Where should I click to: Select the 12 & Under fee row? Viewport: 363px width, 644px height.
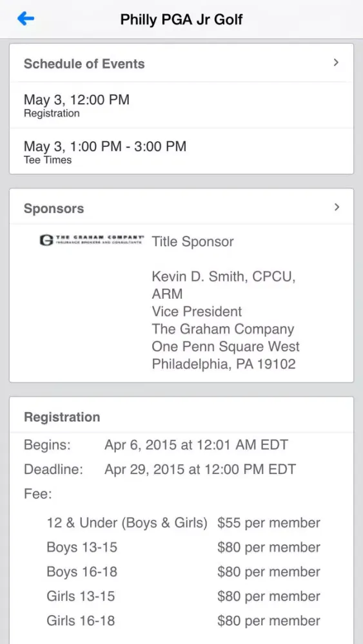[183, 523]
